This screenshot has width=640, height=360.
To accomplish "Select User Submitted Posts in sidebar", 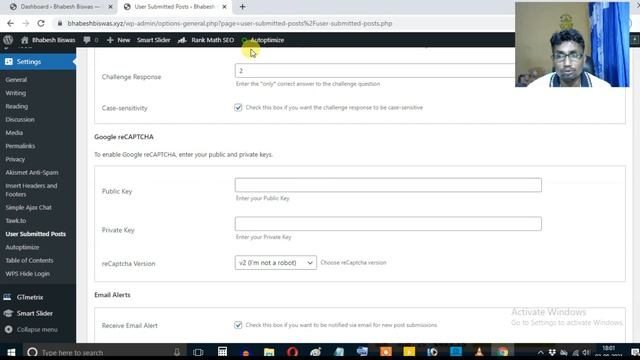I will tap(36, 234).
